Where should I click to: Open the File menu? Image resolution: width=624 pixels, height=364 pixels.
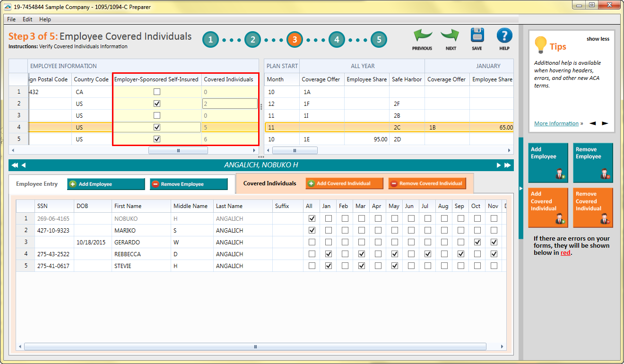11,19
